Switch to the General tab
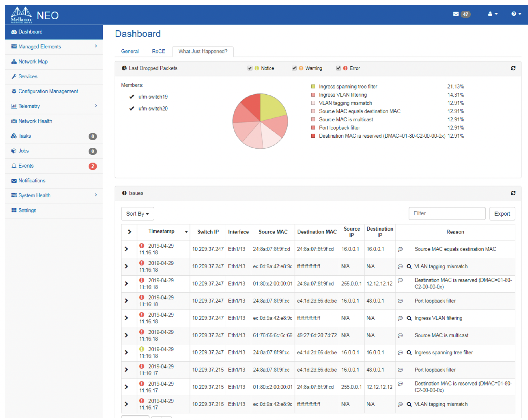 (x=130, y=52)
